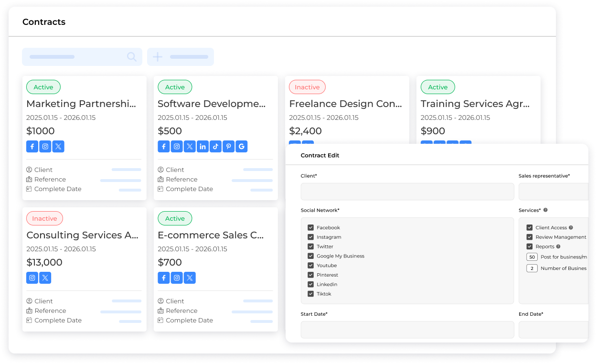Click Reference icon on Software Development card
Image resolution: width=597 pixels, height=364 pixels.
click(160, 179)
